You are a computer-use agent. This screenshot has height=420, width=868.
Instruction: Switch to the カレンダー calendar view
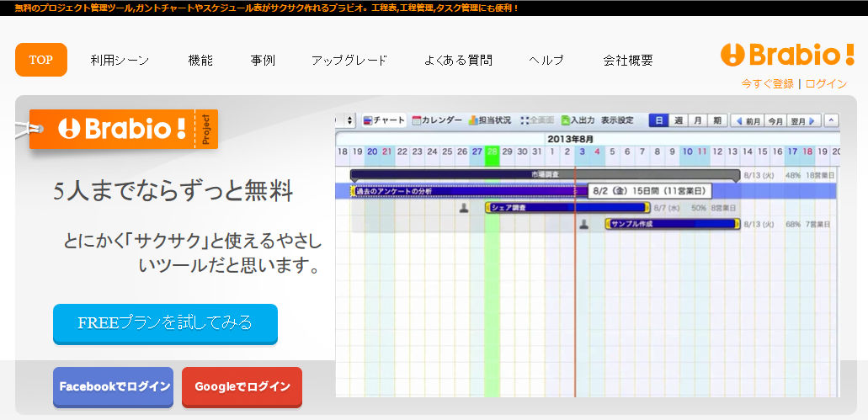pos(437,120)
